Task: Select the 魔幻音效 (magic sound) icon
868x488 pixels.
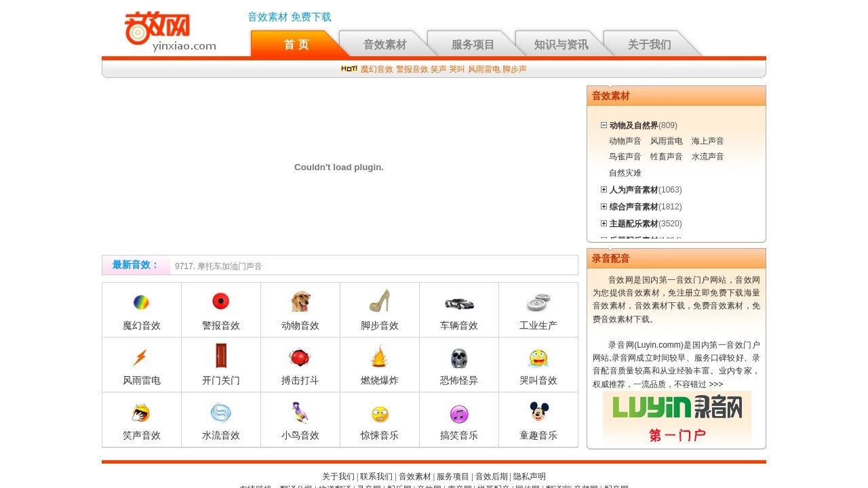Action: point(141,303)
